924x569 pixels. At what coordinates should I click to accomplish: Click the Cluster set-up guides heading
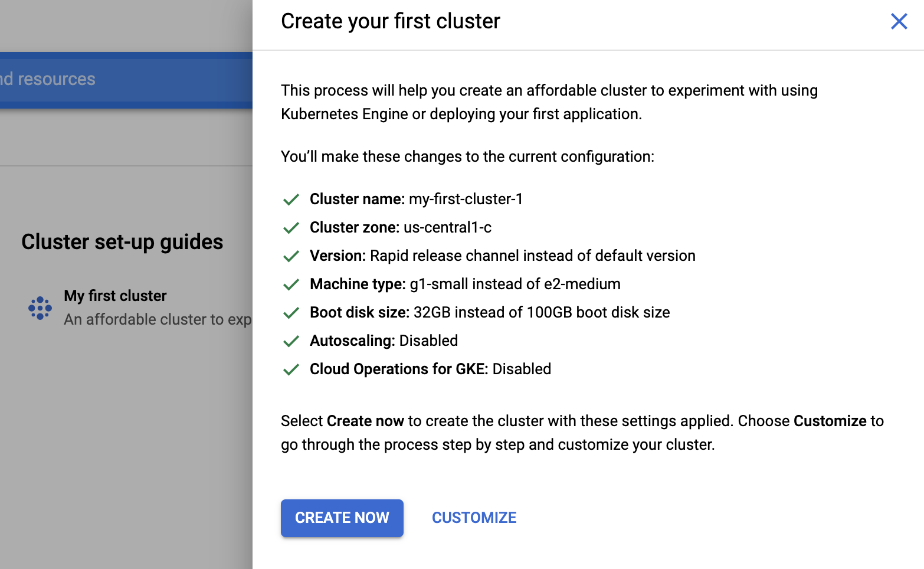pyautogui.click(x=122, y=242)
